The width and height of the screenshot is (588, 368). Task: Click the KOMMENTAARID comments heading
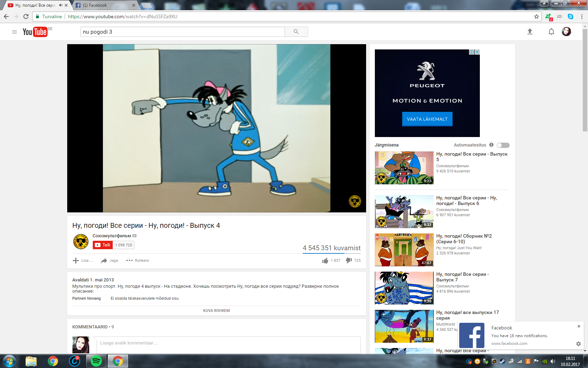pyautogui.click(x=93, y=327)
